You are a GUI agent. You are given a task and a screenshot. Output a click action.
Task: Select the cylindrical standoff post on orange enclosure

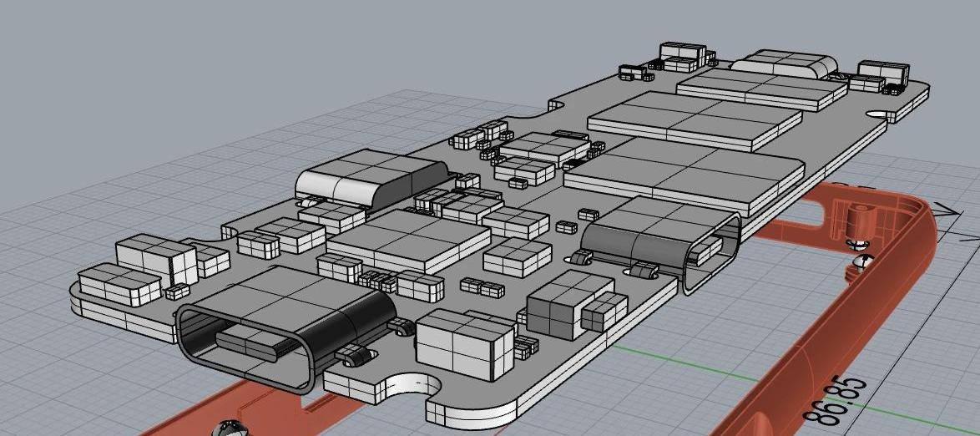click(x=855, y=220)
